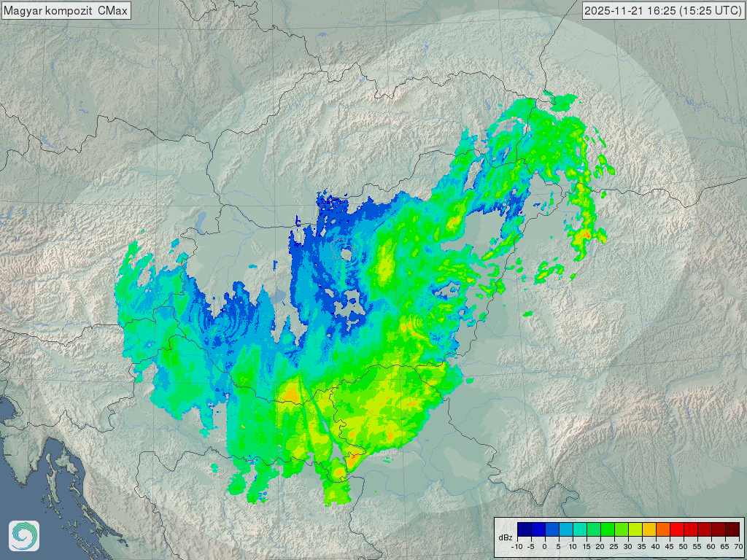
Task: Pick the orange 40 to 45 dBz swatch
Action: click(662, 529)
